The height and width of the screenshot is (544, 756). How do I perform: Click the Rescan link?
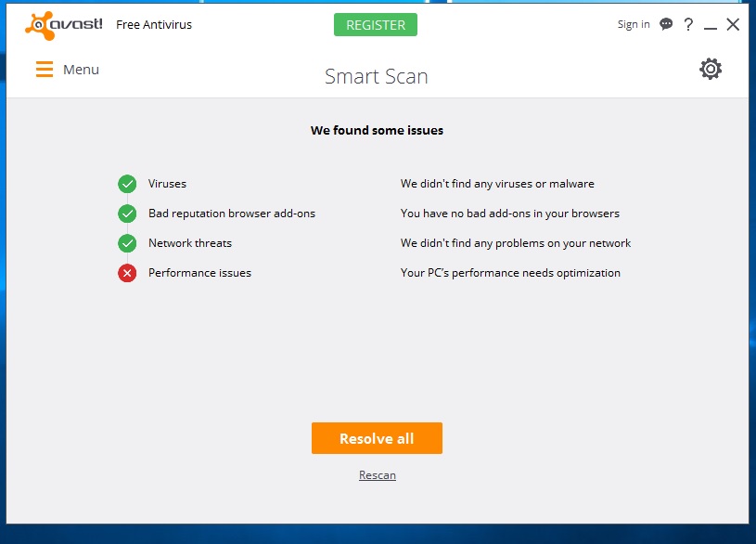pyautogui.click(x=378, y=475)
